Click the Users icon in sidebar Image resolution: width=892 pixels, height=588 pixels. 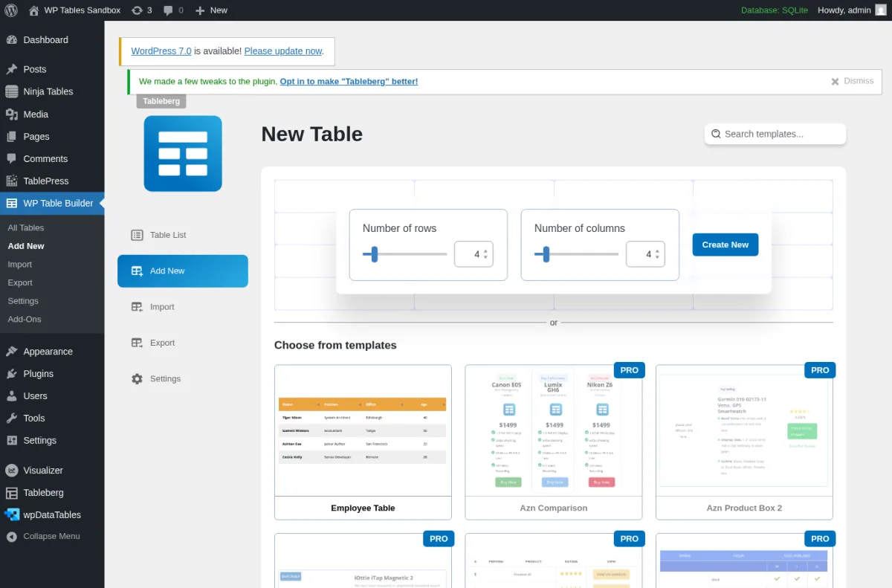(12, 396)
